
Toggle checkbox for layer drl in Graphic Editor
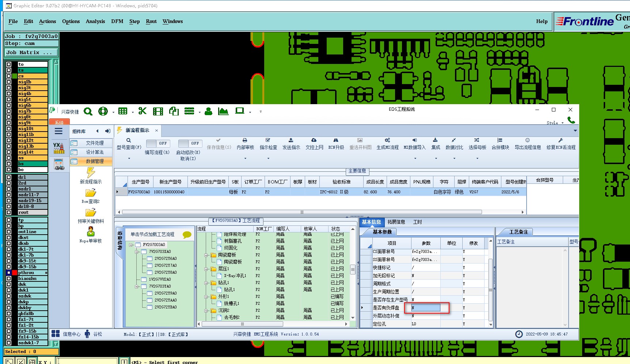pyautogui.click(x=9, y=177)
